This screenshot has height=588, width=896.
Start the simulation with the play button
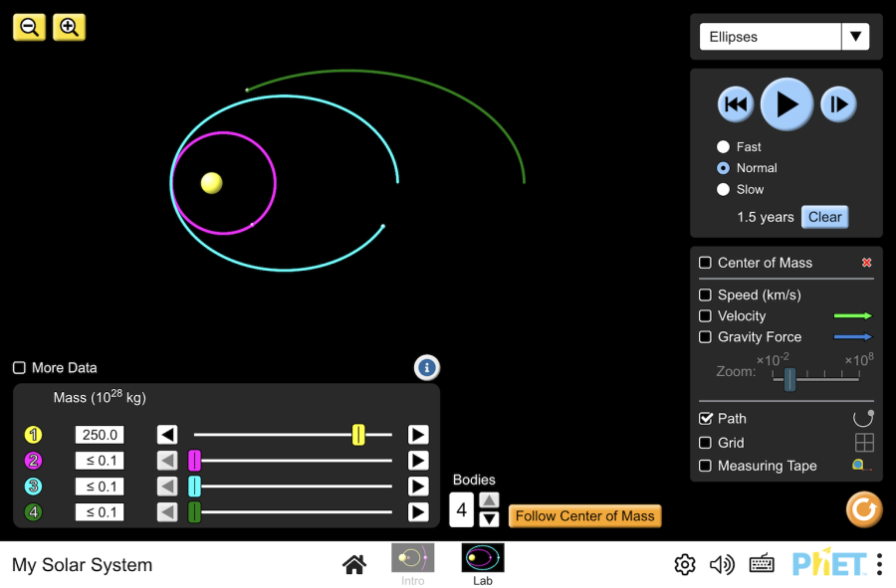point(786,104)
